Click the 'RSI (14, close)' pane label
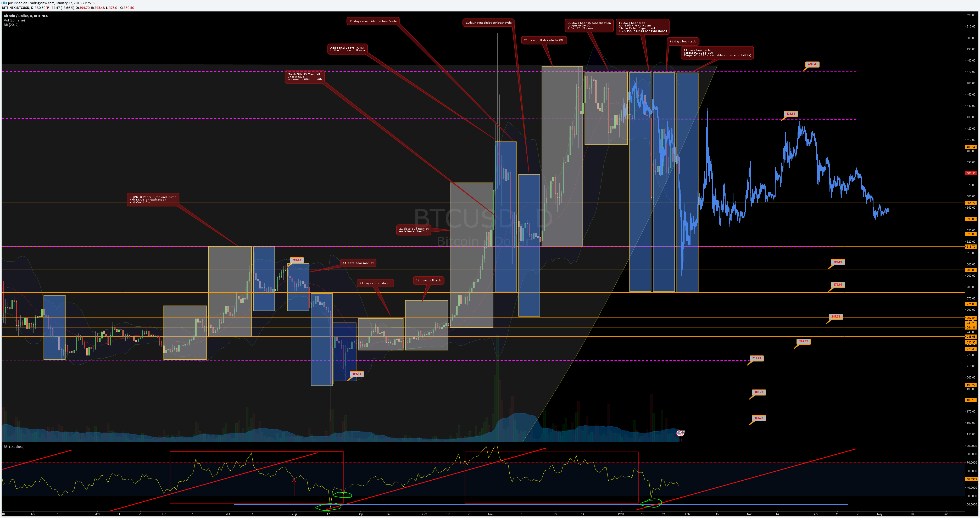 click(14, 447)
